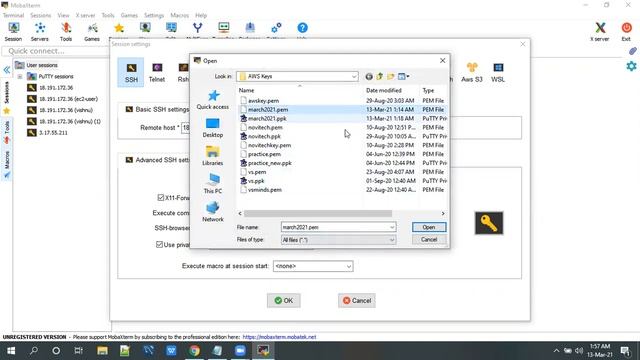Click the yellow star Sessions toolbar icon
The height and width of the screenshot is (360, 640).
point(119,28)
